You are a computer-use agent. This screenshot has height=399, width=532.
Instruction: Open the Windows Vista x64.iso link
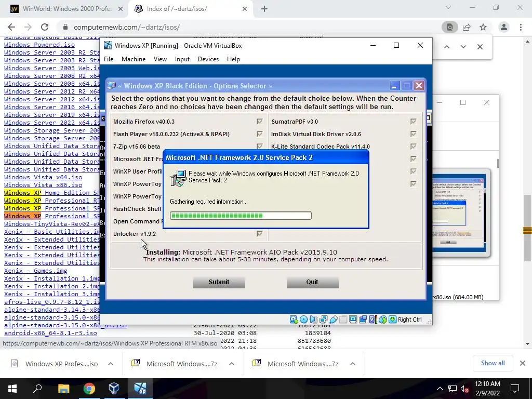click(43, 177)
